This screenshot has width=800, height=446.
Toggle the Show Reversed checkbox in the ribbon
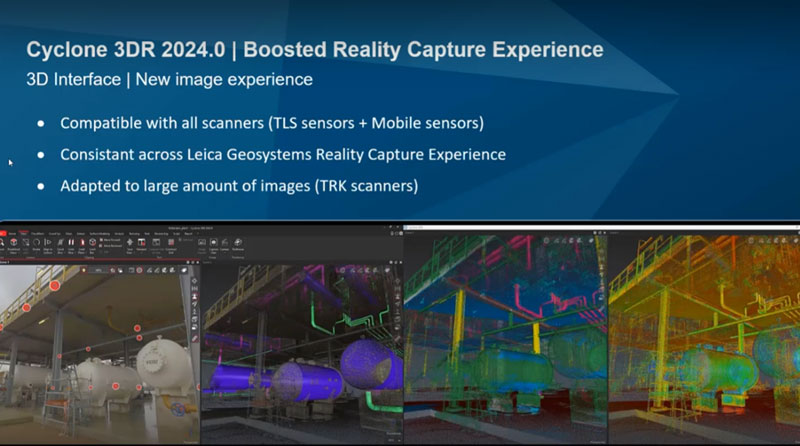(x=101, y=246)
